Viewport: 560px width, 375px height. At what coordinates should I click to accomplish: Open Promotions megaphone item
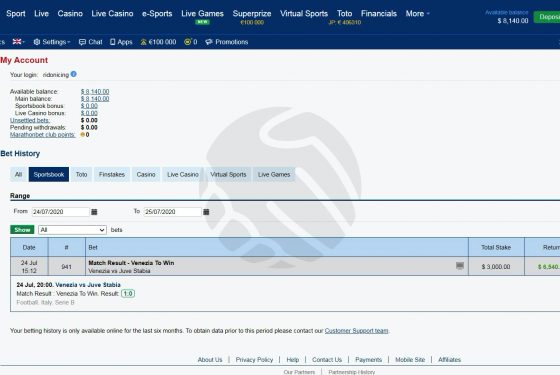227,42
